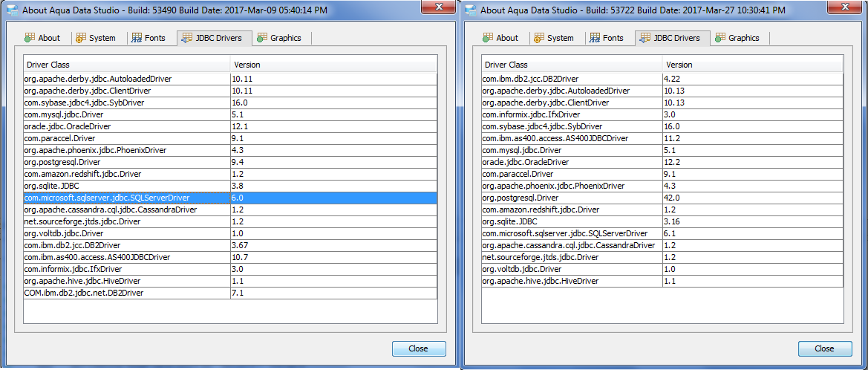This screenshot has height=370, width=868.
Task: Select COM.ibm.db2.jdbc.net.DB2Driver row
Action: click(x=230, y=293)
